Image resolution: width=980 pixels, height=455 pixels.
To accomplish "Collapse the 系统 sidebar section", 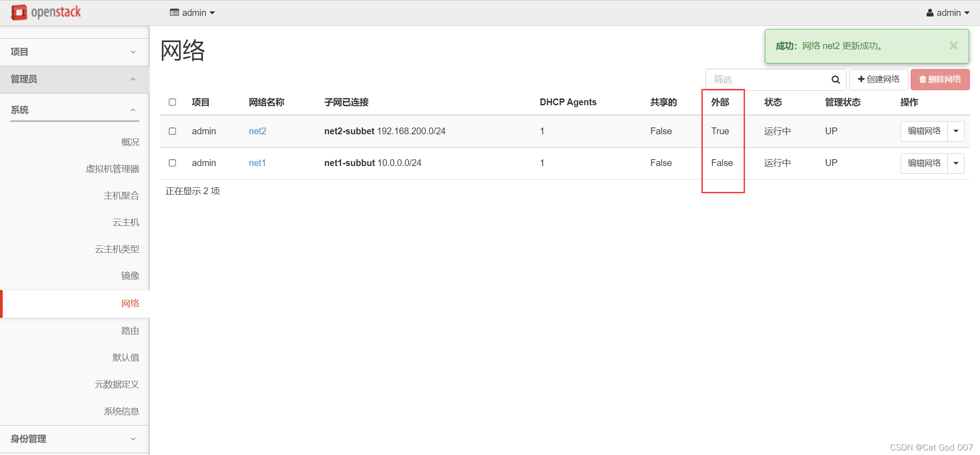I will coord(74,110).
